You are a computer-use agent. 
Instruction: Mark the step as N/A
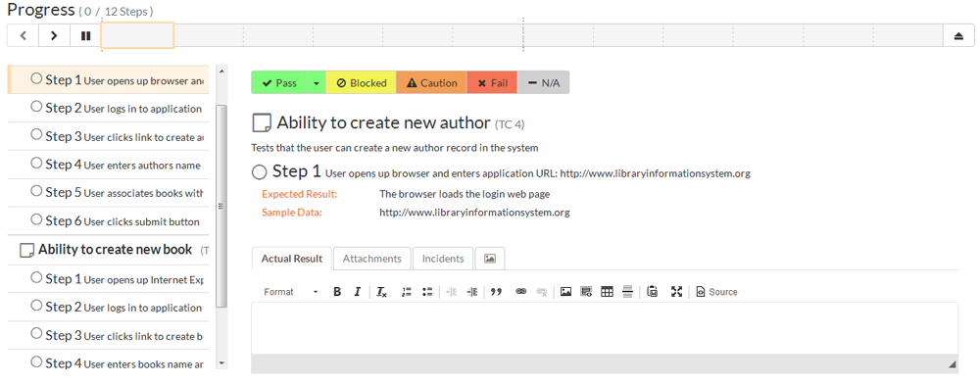point(543,82)
